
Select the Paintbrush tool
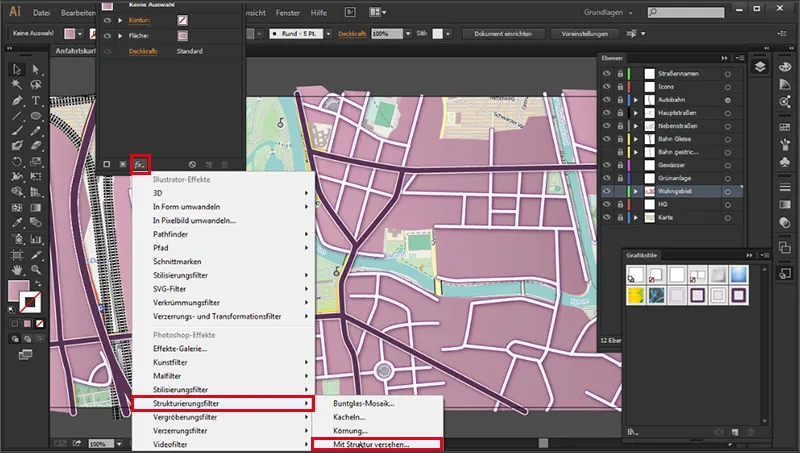17,131
